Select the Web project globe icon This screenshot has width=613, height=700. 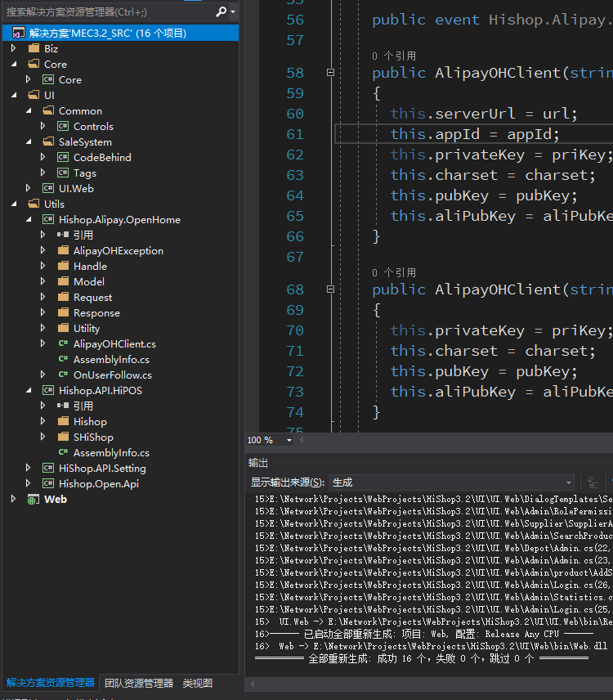coord(34,500)
